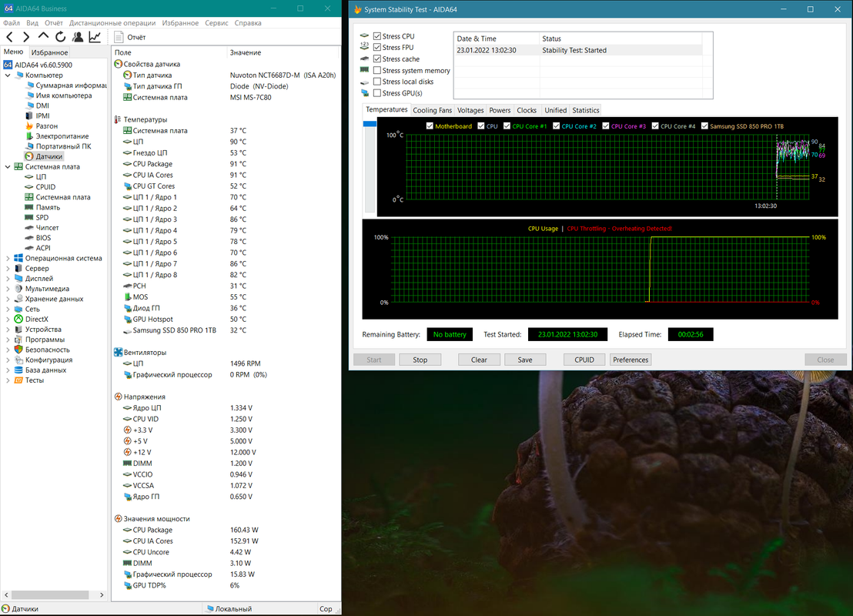The width and height of the screenshot is (853, 616).
Task: Go forward with the toolbar forward arrow
Action: tap(26, 37)
